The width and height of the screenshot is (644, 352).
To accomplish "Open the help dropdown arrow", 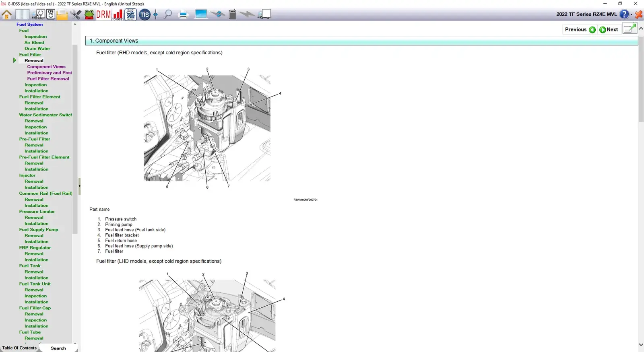I will click(631, 14).
